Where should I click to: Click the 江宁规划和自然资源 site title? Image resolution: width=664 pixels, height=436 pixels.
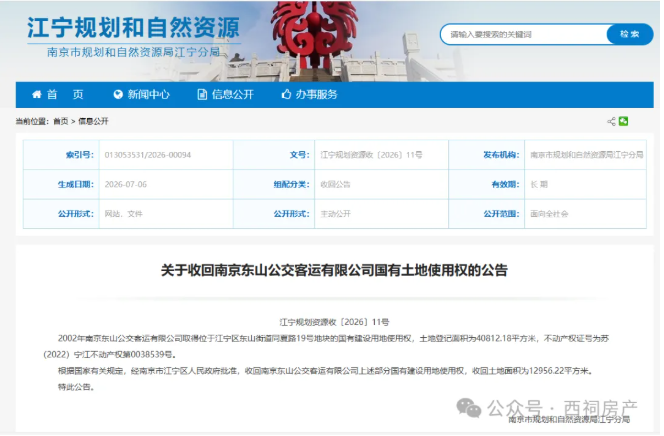(x=133, y=28)
